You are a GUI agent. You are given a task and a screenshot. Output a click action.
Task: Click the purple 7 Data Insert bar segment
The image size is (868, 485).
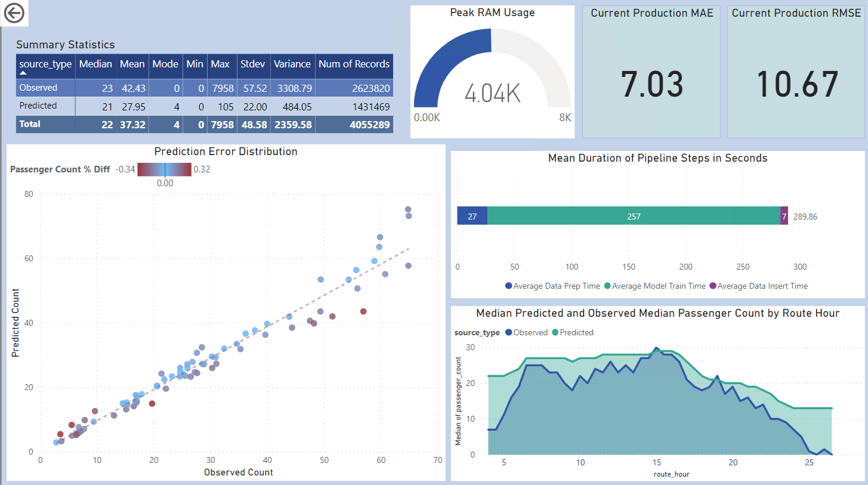[x=784, y=216]
